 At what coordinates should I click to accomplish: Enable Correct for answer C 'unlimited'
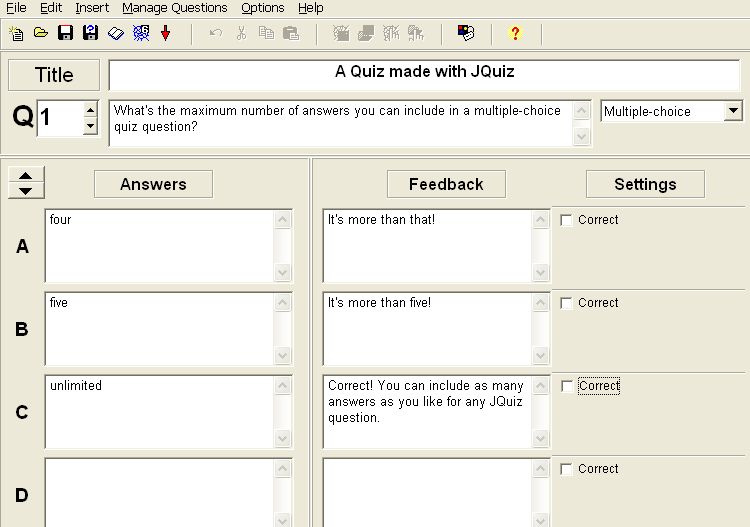pyautogui.click(x=566, y=386)
